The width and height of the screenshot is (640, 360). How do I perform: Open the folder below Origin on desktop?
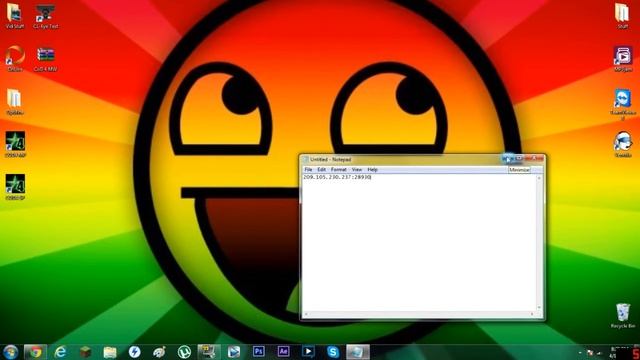coord(15,102)
